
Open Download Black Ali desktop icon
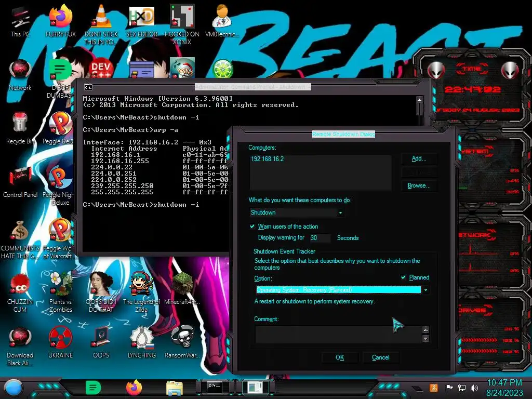click(20, 347)
